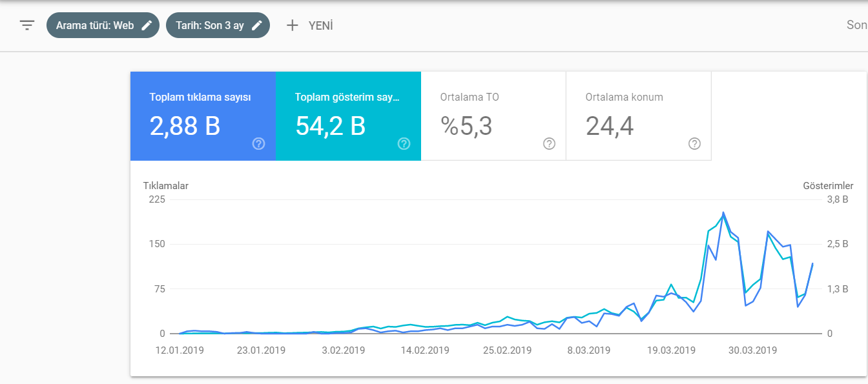The width and height of the screenshot is (868, 384).
Task: Edit the Tarih: Son 3 ay pencil icon
Action: click(257, 26)
